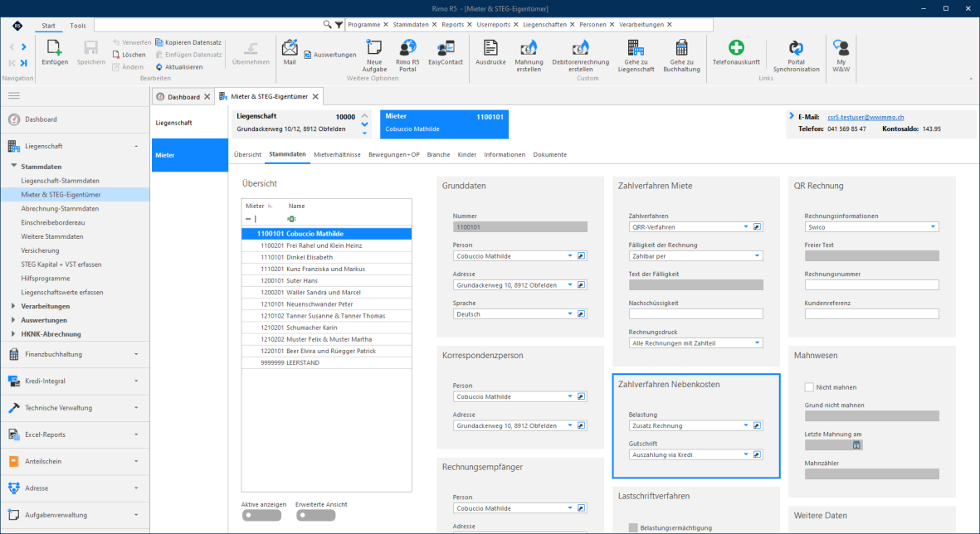The width and height of the screenshot is (980, 534).
Task: Open Abrechnung-Stammdaten in sidebar tree
Action: tap(60, 209)
